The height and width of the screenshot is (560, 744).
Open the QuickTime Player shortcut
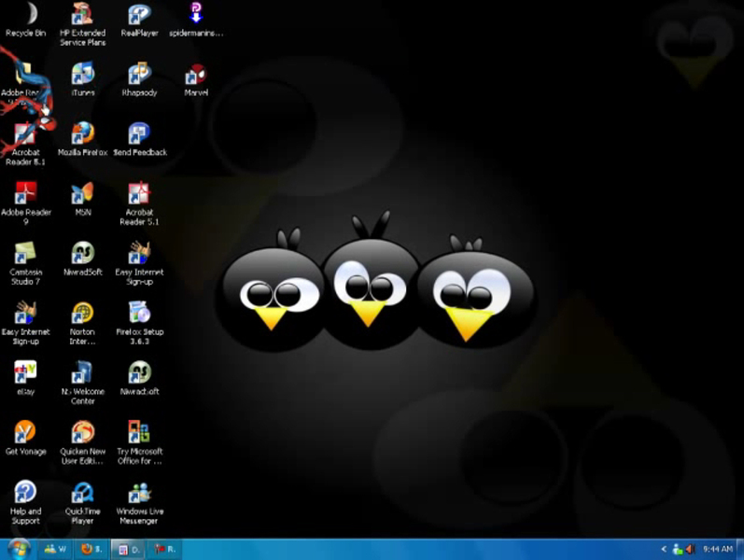82,493
